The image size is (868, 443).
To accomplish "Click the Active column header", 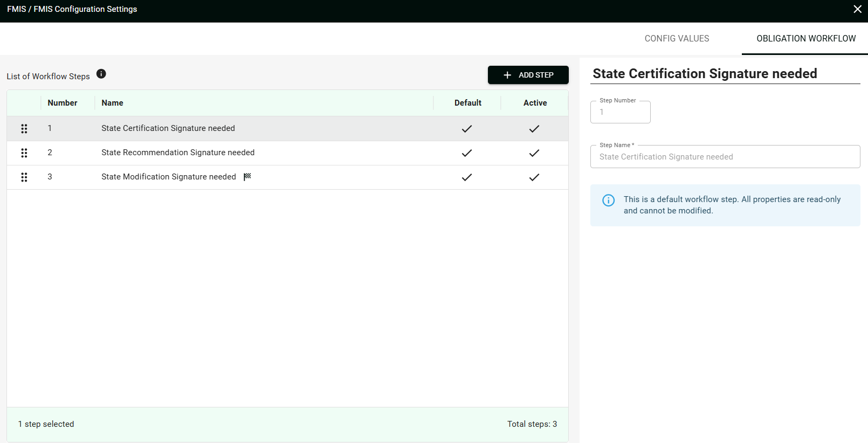I will [x=535, y=103].
